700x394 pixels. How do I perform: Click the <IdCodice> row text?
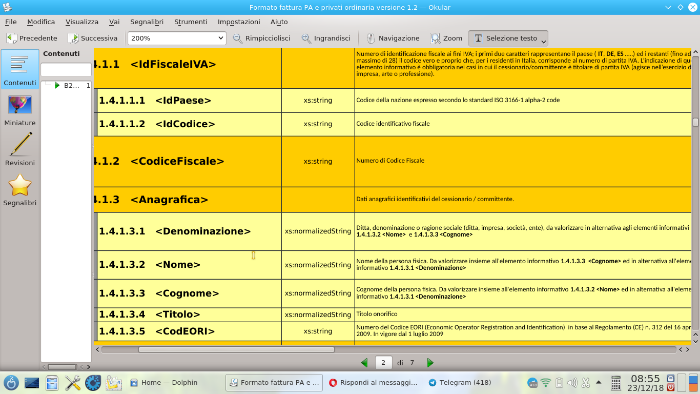(185, 124)
